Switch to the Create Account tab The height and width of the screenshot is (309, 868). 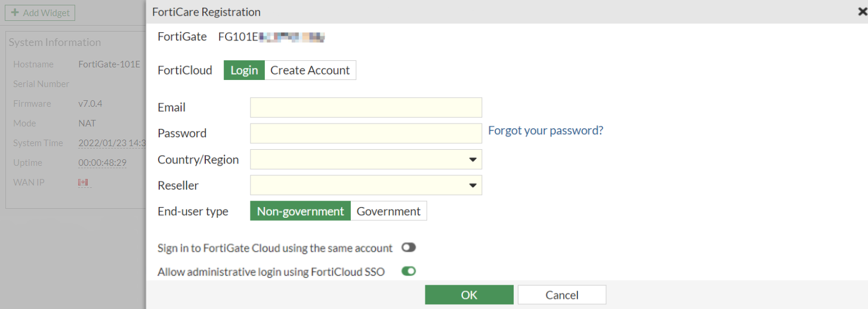[x=310, y=70]
